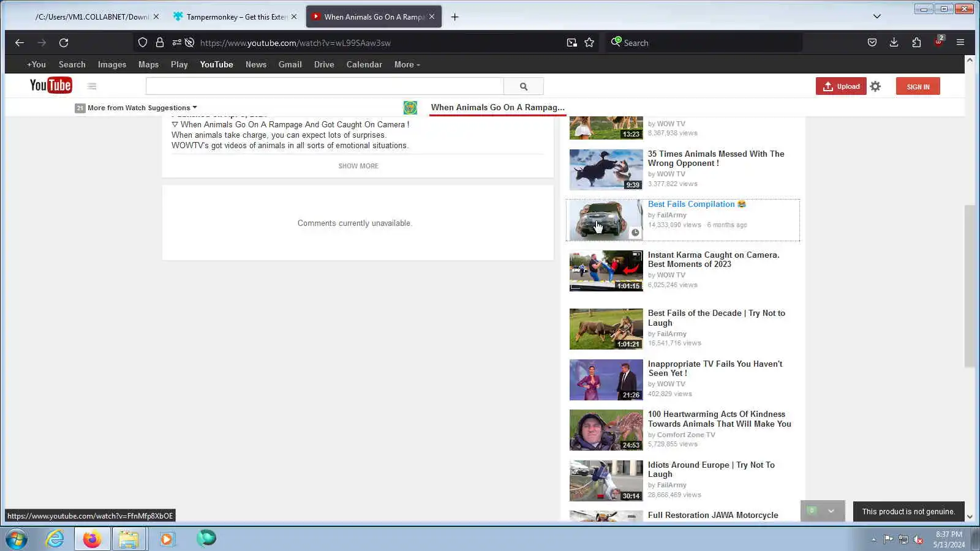Go to the YouTube home logo
The image size is (980, 551).
coord(51,86)
